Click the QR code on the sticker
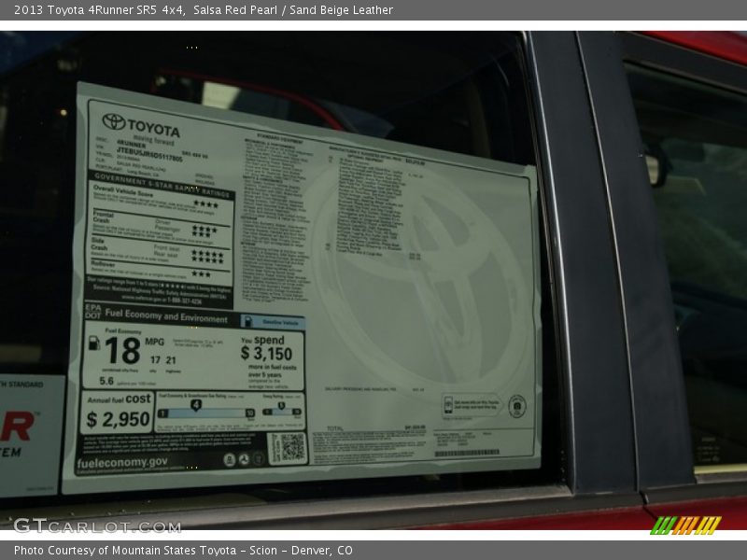 pos(289,448)
